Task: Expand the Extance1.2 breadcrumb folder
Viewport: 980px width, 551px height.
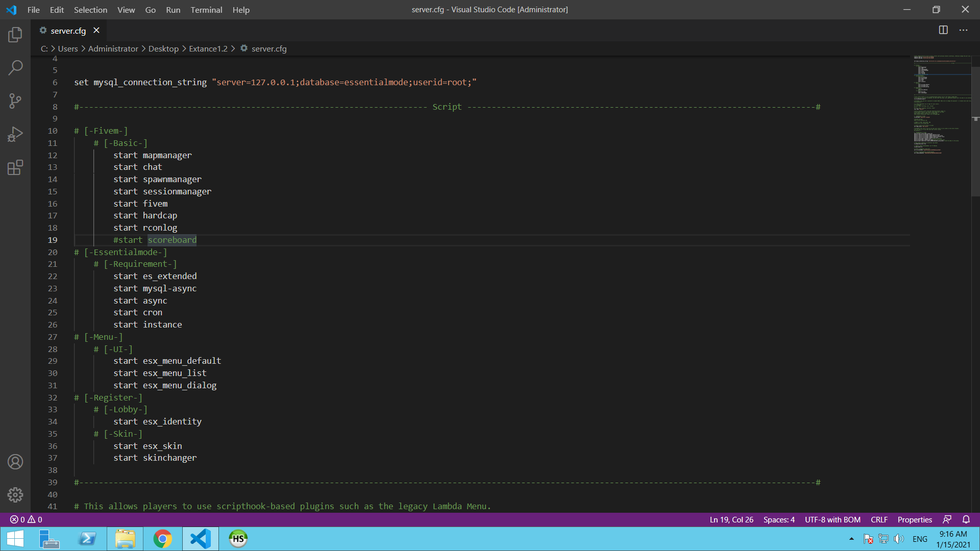Action: pos(208,48)
